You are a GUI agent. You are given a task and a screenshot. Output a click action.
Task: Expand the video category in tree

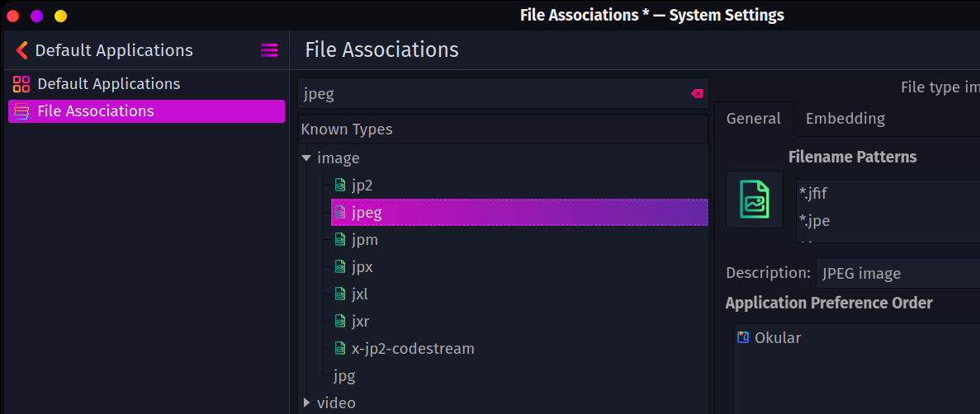point(306,403)
